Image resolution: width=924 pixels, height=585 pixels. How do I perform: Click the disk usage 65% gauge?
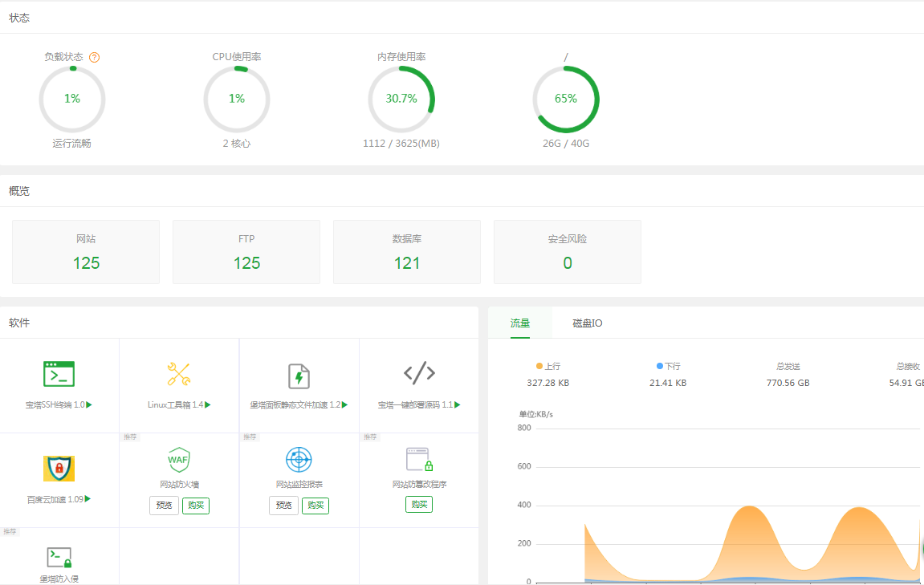[566, 99]
